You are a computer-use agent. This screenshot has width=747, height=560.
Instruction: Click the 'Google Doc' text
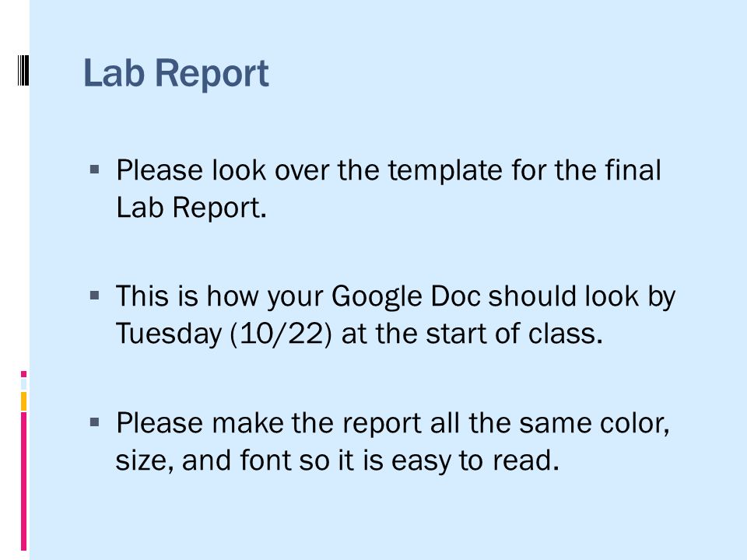tap(406, 296)
